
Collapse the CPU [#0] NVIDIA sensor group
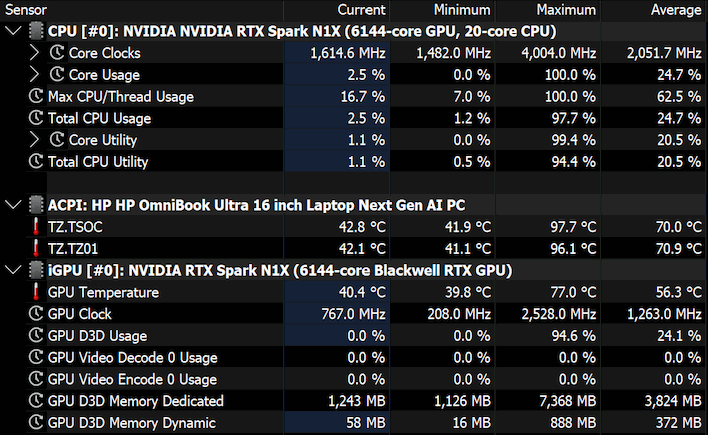13,31
